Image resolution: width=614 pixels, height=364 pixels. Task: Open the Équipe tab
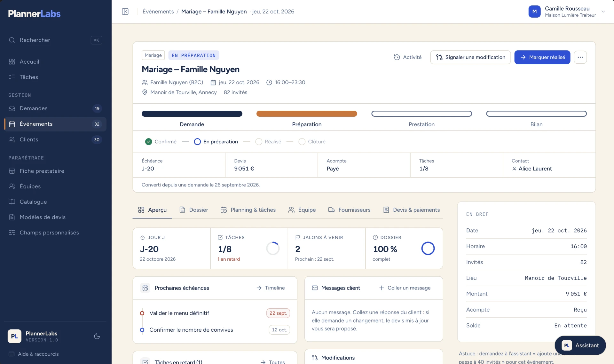[x=302, y=210]
